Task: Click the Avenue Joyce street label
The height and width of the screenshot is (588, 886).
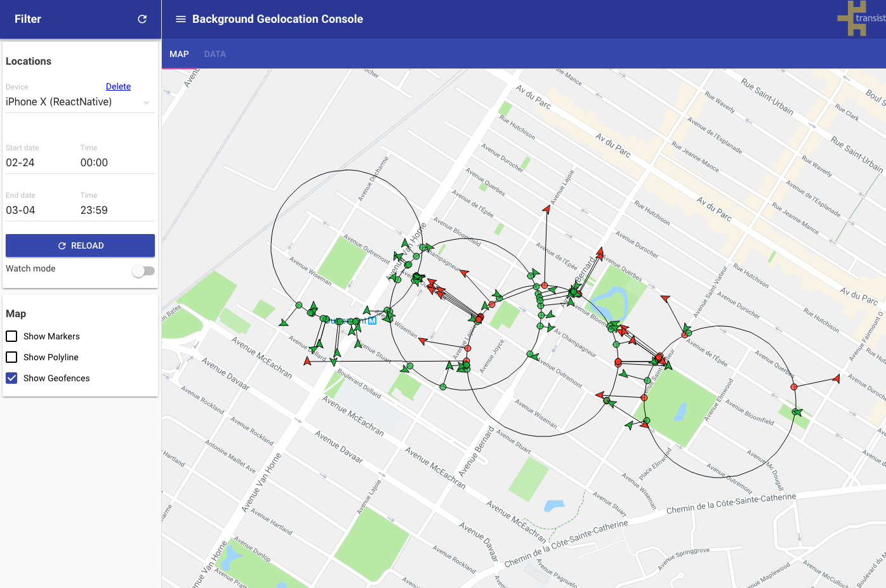Action: tap(492, 356)
